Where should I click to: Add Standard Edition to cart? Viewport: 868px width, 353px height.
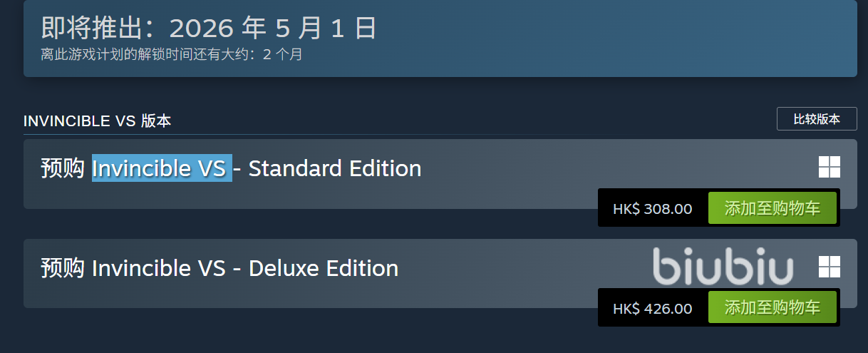[x=772, y=208]
